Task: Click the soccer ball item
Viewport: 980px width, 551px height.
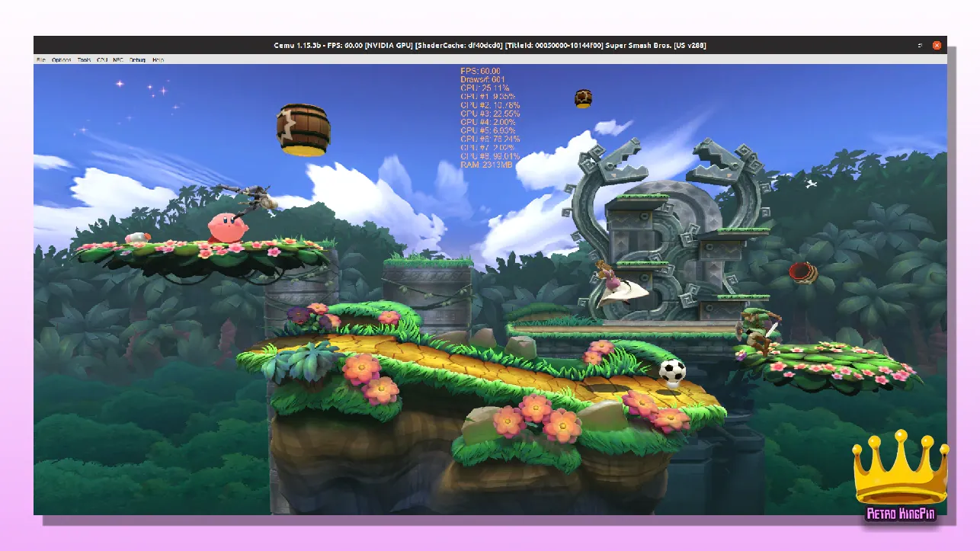Action: point(671,371)
